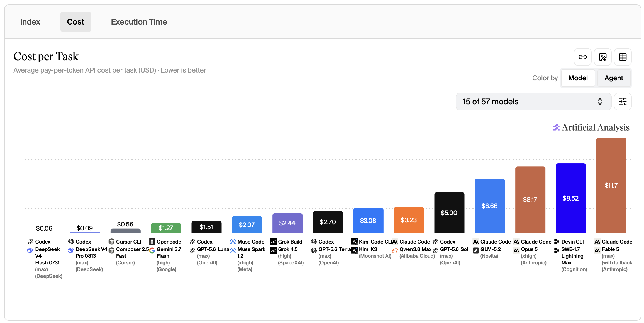Click Grok 4.5 model icon
The height and width of the screenshot is (323, 644).
coord(274,250)
